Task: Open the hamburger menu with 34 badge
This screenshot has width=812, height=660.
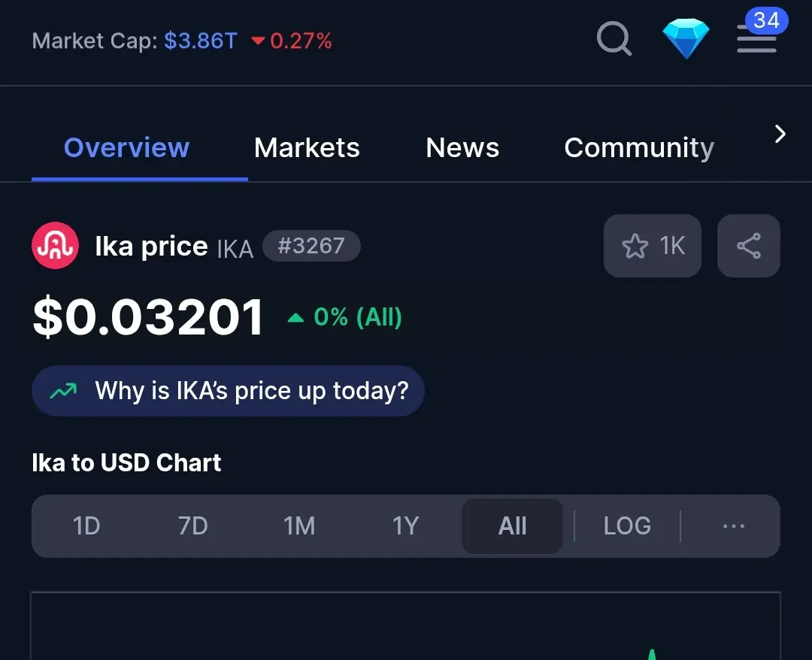Action: click(756, 39)
